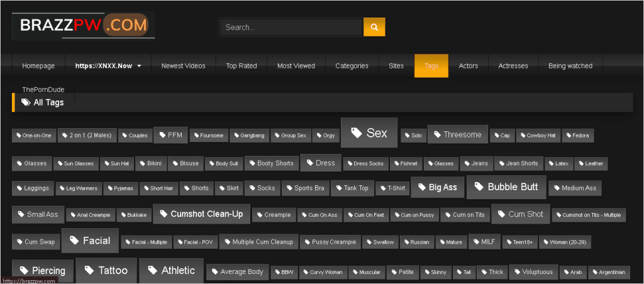Select the Leggings tag
The width and height of the screenshot is (644, 284).
point(33,188)
